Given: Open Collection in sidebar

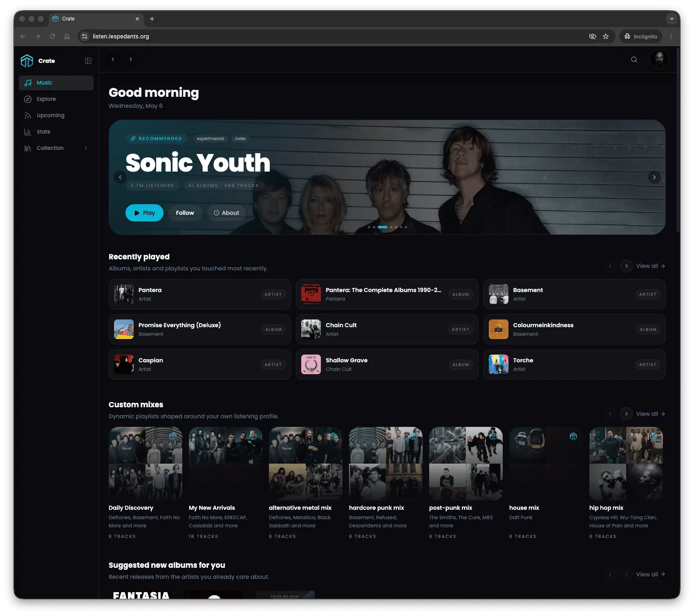Looking at the screenshot, I should coord(56,148).
